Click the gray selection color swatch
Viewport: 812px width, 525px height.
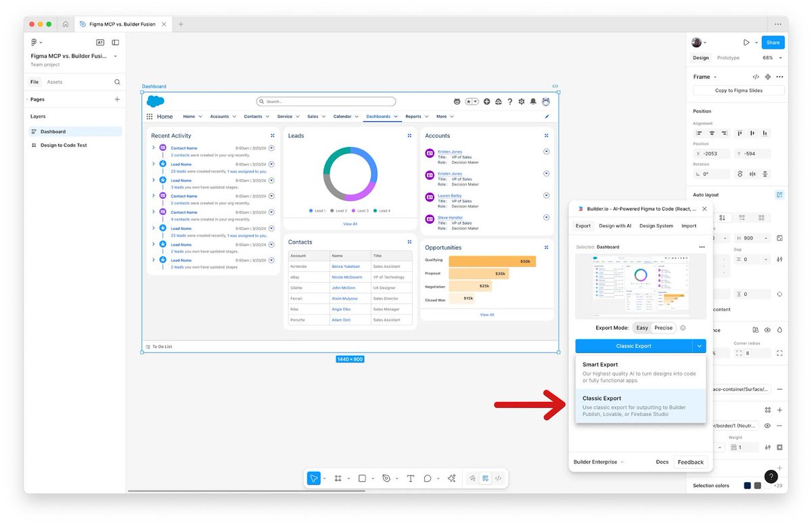click(x=758, y=486)
